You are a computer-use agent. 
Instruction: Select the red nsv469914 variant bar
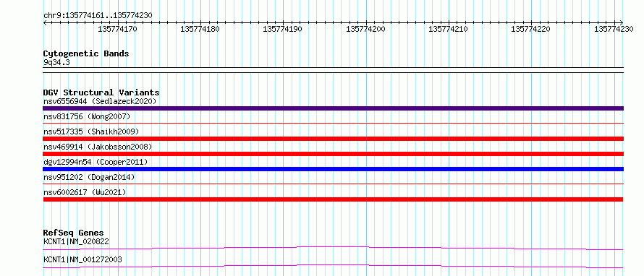click(x=333, y=154)
